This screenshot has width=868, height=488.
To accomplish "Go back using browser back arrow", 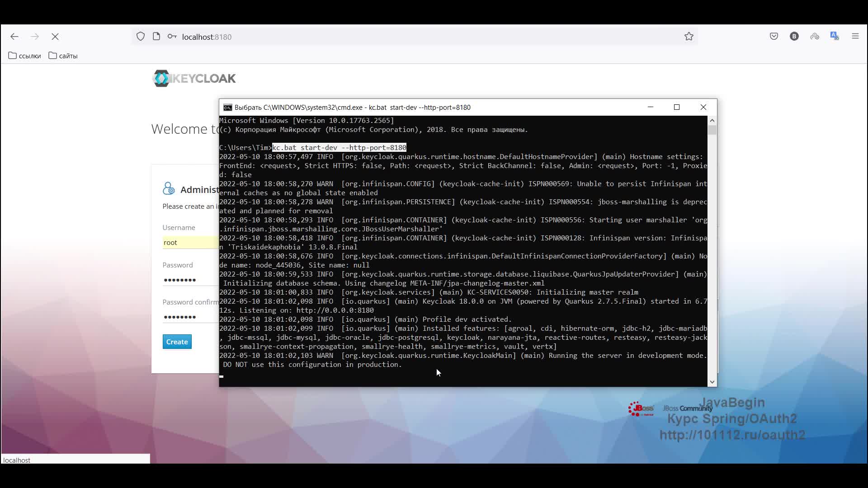I will coord(14,37).
